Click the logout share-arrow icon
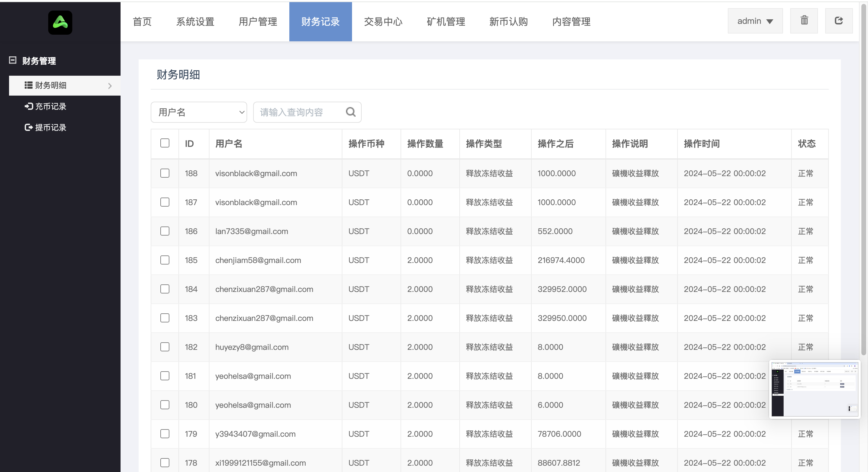The image size is (868, 472). (x=839, y=21)
